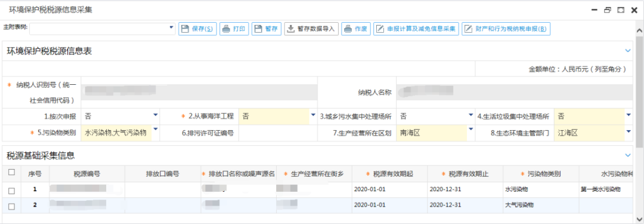
Task: Open the 2.从事海洋工程 dropdown
Action: 314,115
